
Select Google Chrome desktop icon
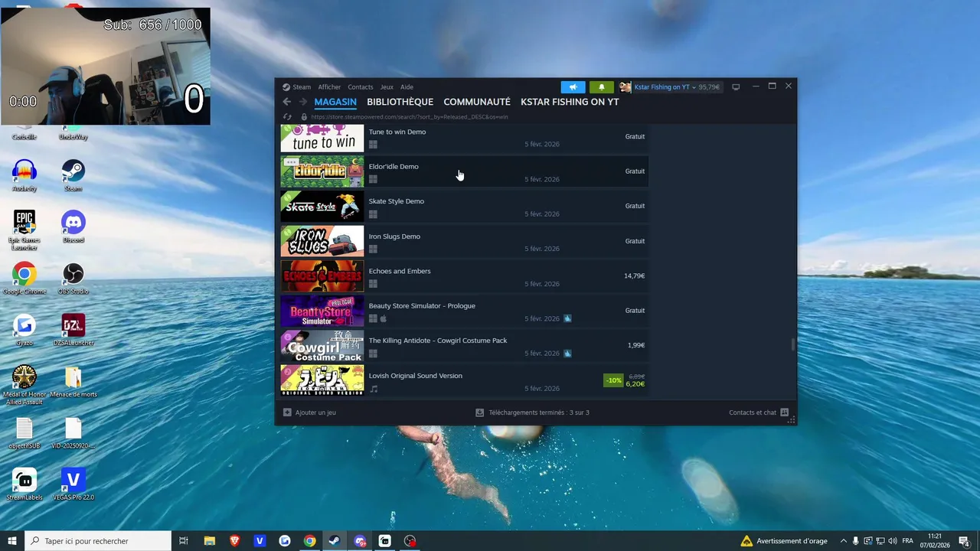click(24, 278)
